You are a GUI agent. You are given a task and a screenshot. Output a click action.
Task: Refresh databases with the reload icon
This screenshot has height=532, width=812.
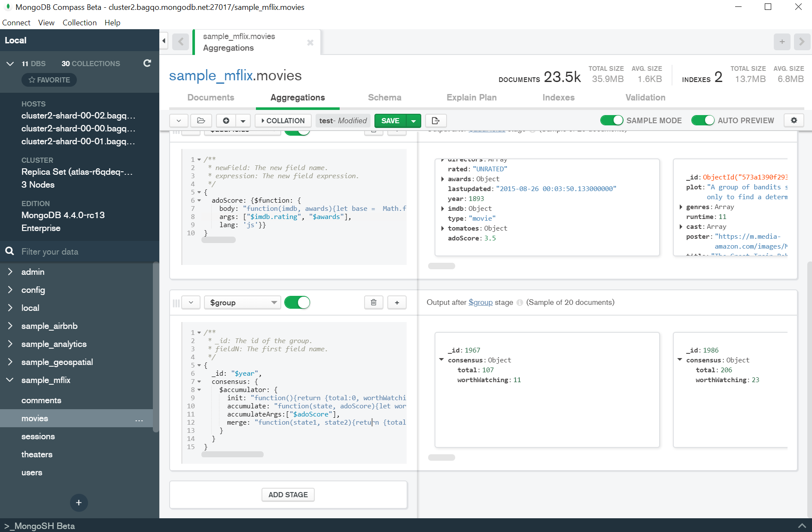(147, 63)
